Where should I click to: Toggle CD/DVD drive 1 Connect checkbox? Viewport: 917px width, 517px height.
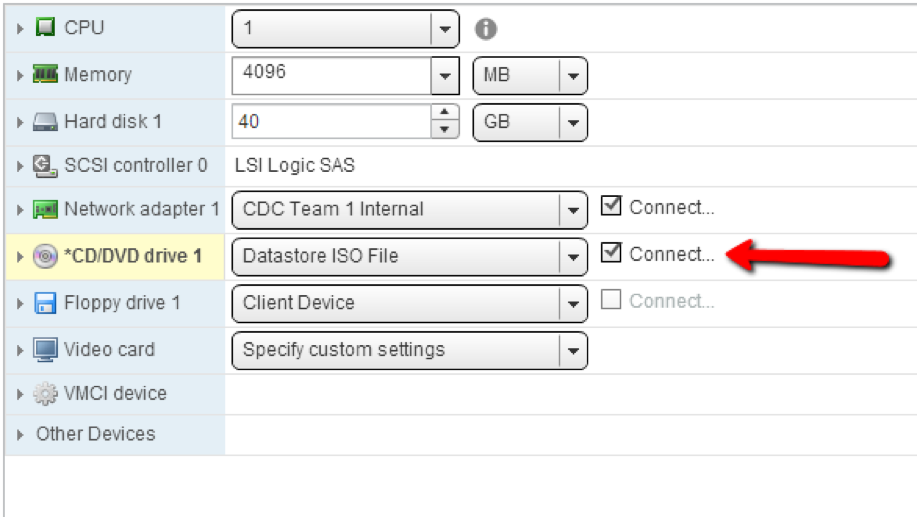coord(611,254)
